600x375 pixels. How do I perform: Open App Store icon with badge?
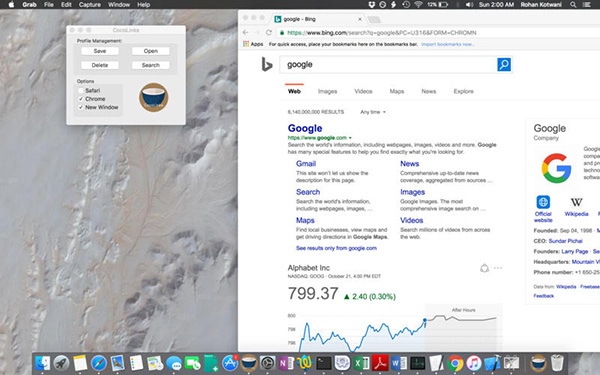pyautogui.click(x=230, y=363)
